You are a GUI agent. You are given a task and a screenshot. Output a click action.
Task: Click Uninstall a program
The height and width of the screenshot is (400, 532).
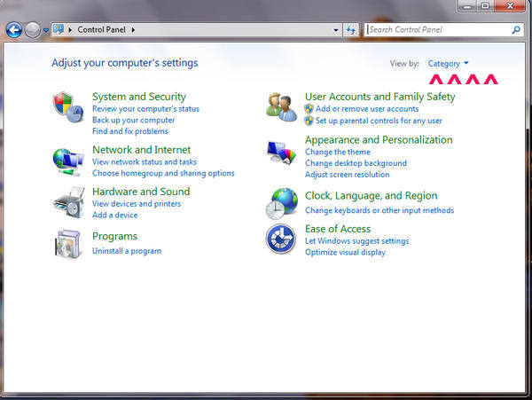tap(127, 251)
